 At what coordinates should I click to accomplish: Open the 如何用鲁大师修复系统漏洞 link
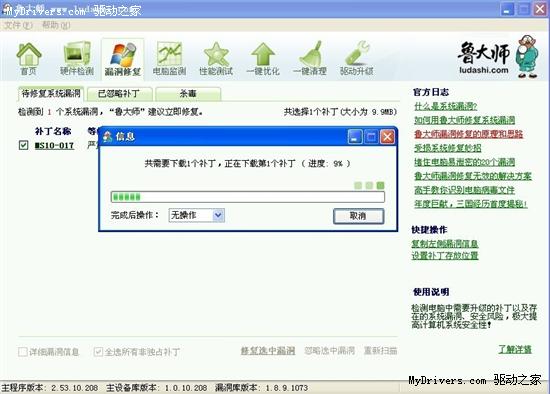(464, 120)
